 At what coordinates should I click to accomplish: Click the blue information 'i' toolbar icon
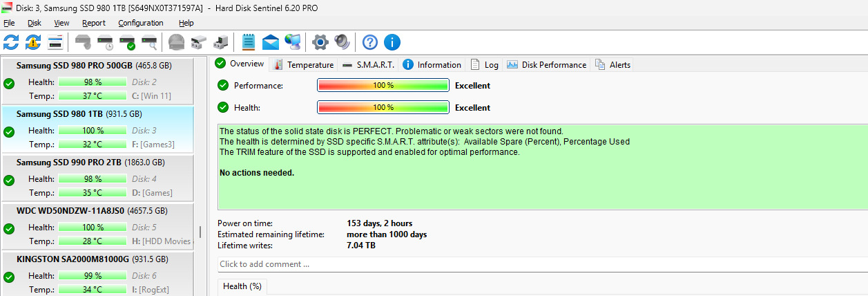point(392,42)
